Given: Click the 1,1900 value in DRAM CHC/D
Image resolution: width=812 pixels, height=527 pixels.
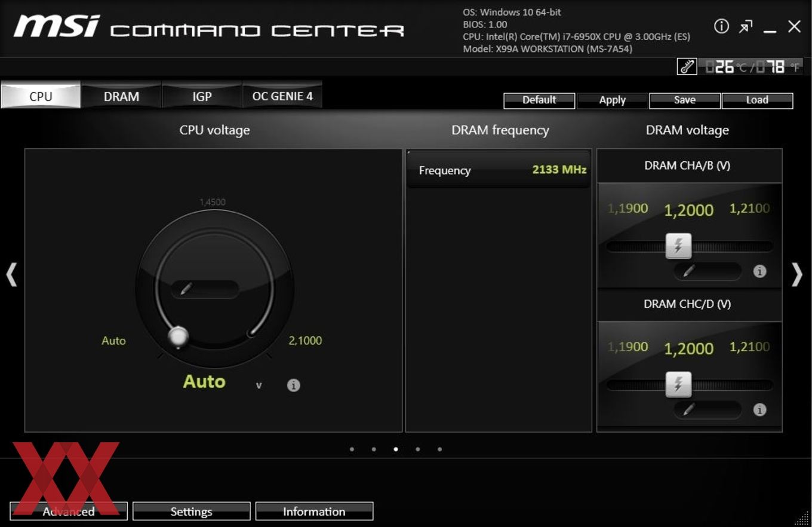Looking at the screenshot, I should [x=628, y=347].
